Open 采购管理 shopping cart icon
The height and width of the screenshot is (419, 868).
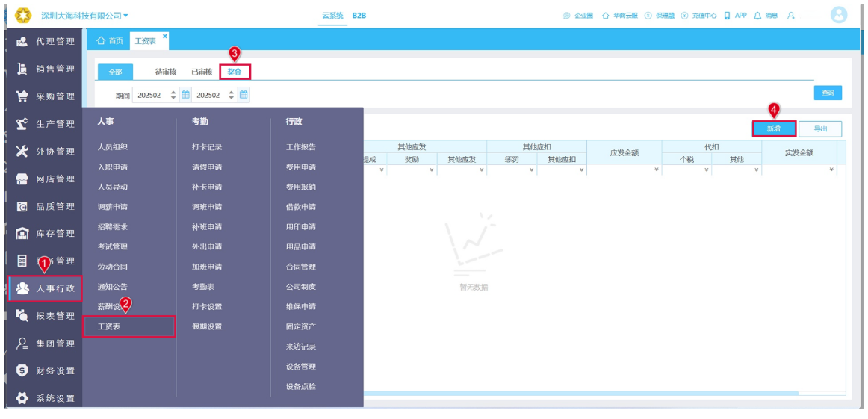(22, 96)
